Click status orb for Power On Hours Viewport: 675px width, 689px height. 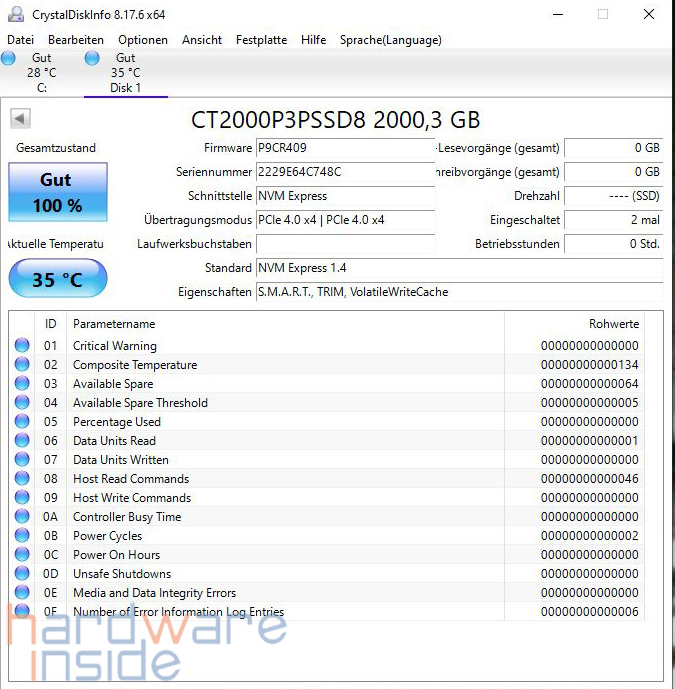[x=22, y=554]
